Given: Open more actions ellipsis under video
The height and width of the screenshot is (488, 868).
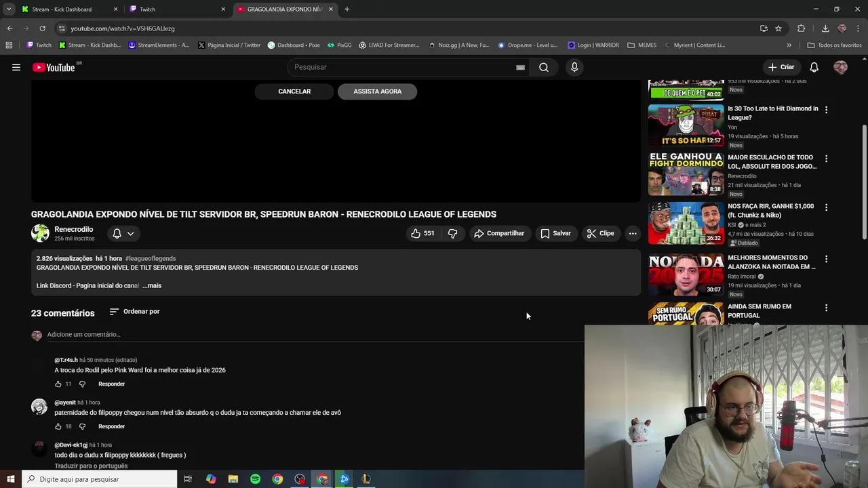Looking at the screenshot, I should [633, 233].
